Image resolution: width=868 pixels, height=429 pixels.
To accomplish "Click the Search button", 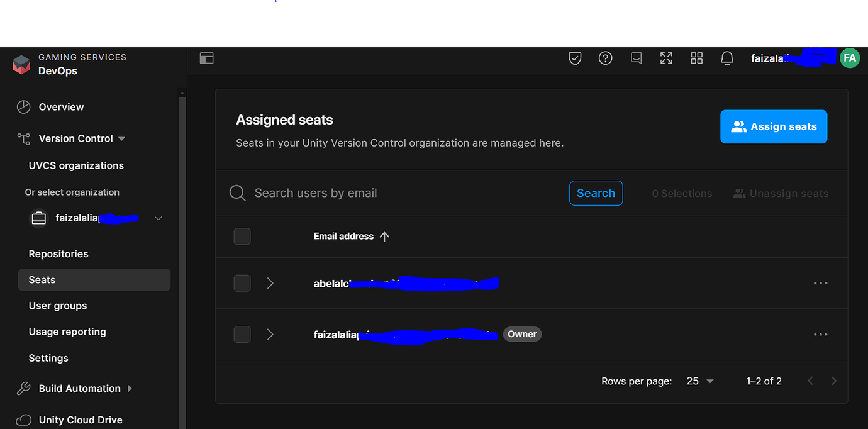I will pos(596,193).
